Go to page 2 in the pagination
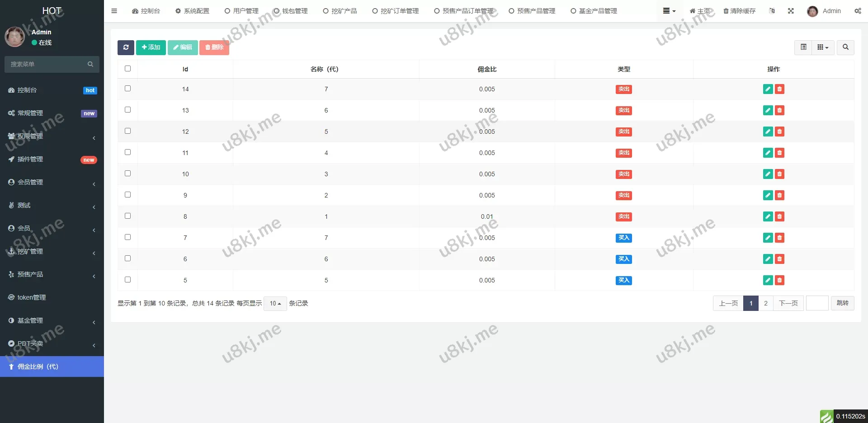The height and width of the screenshot is (423, 868). point(765,303)
